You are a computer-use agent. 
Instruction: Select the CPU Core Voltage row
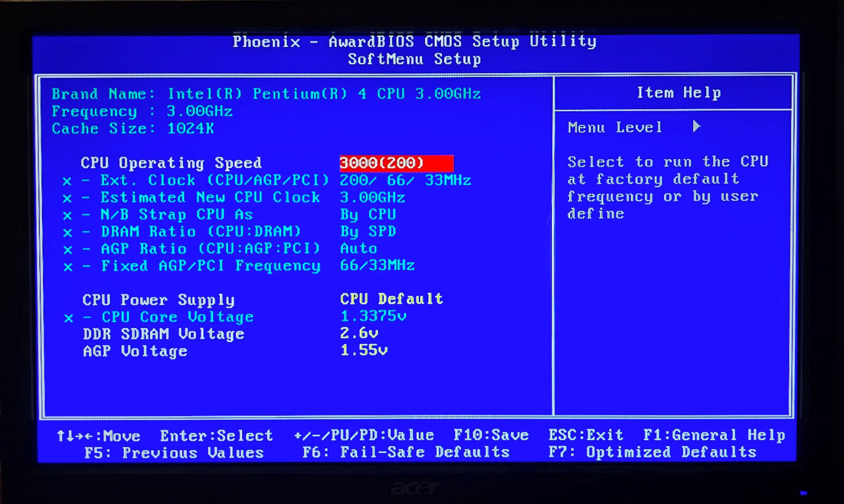178,317
